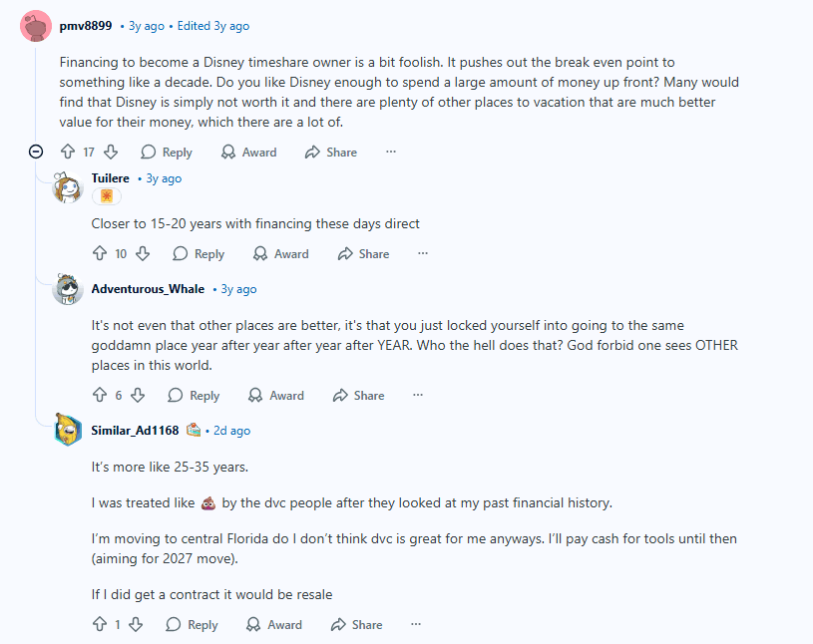Share Adventurous_Whale's comment
The height and width of the screenshot is (644, 813).
(x=358, y=396)
